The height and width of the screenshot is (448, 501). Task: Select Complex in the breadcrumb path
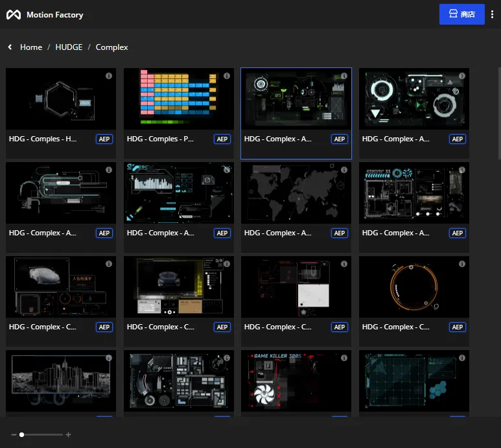click(x=112, y=47)
